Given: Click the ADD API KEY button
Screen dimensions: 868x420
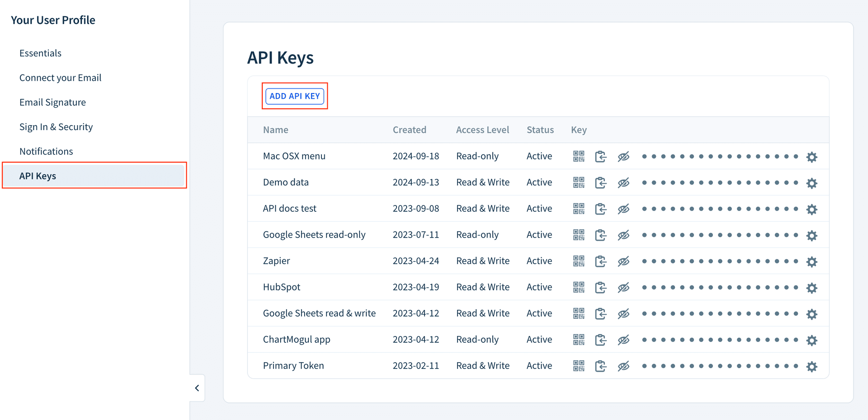Looking at the screenshot, I should tap(295, 96).
